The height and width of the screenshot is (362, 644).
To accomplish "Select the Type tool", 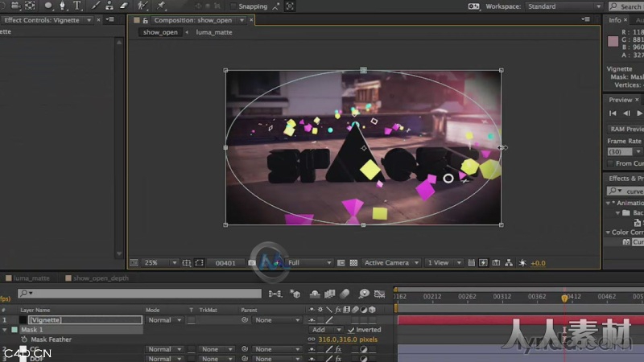I will 76,6.
